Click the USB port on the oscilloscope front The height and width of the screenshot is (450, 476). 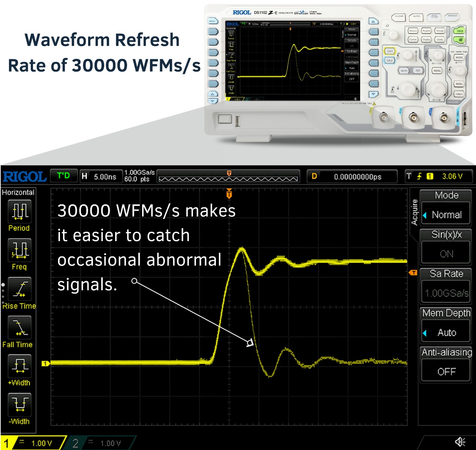pyautogui.click(x=238, y=121)
